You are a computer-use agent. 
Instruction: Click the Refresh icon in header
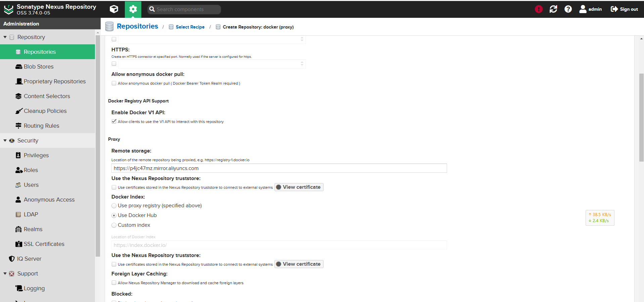point(553,9)
